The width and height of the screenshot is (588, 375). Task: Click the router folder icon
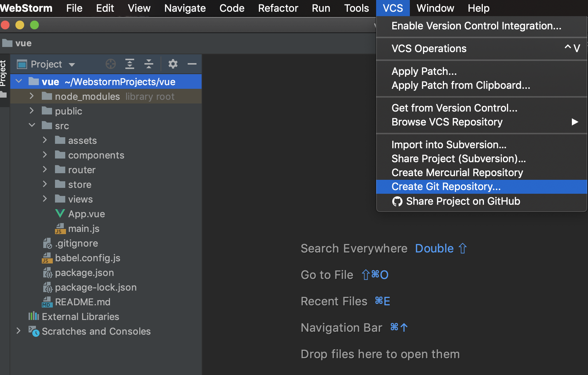tap(60, 170)
